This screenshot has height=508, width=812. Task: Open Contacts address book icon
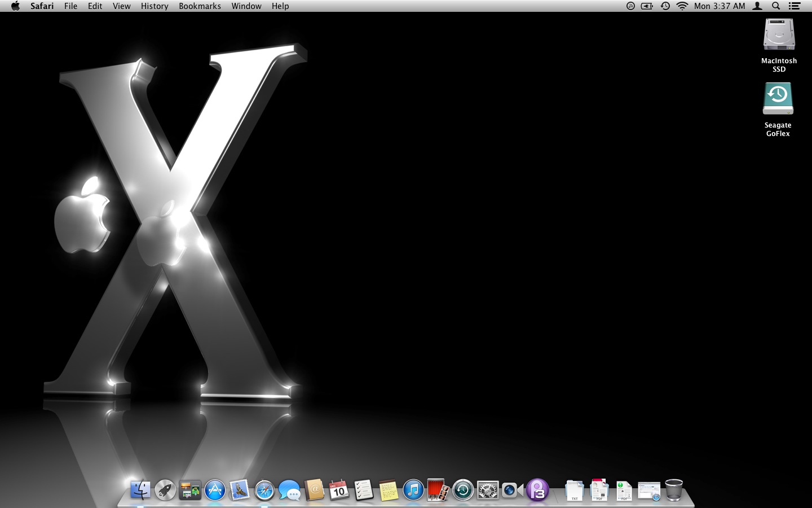click(314, 490)
